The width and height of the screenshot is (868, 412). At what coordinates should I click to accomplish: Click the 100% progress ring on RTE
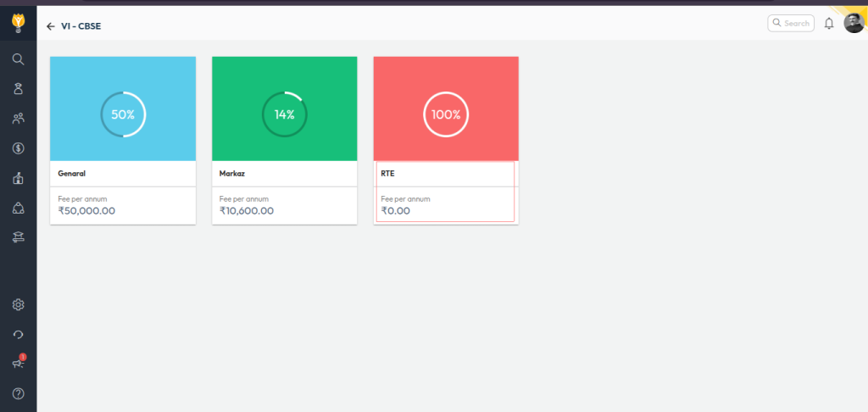point(446,114)
